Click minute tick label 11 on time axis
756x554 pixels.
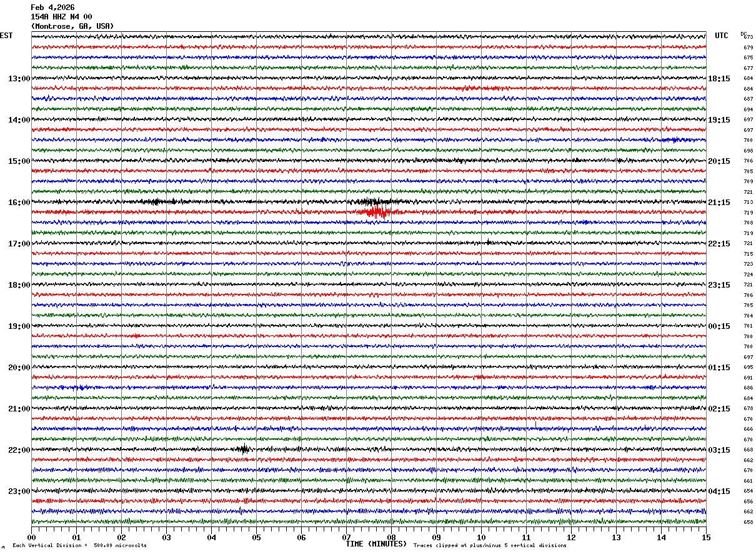pos(526,537)
